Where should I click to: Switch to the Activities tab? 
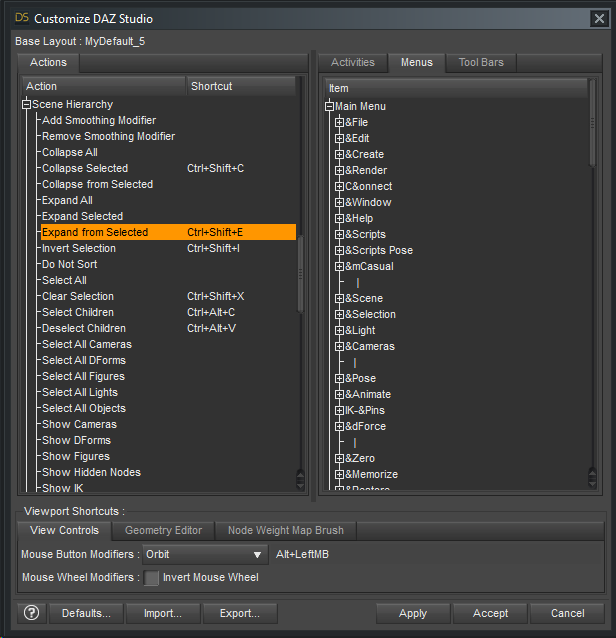[x=353, y=63]
